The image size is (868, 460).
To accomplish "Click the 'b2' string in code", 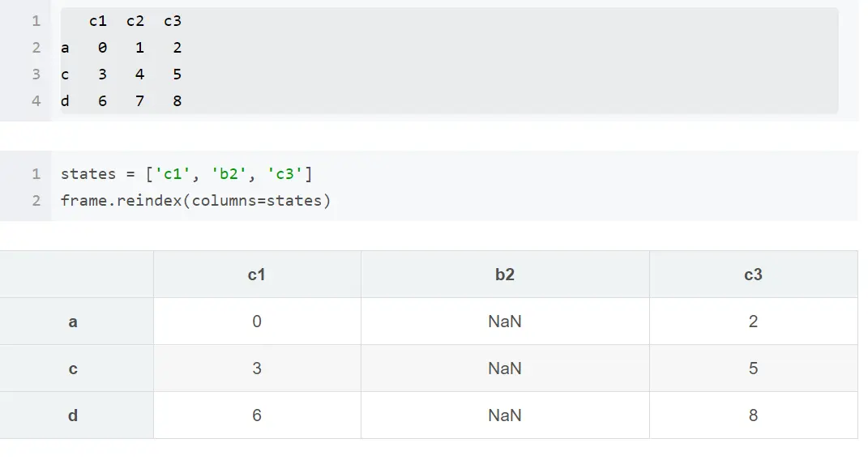I will (x=229, y=174).
